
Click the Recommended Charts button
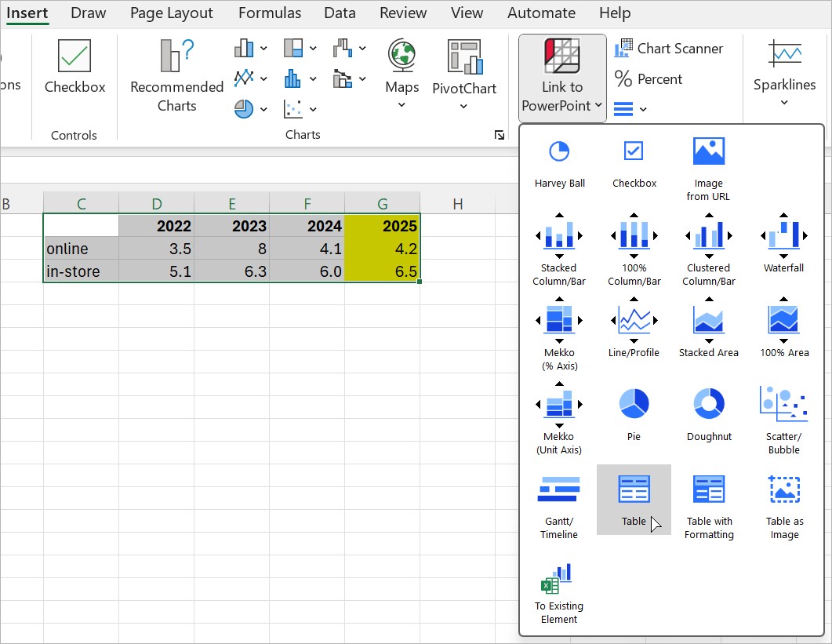pyautogui.click(x=176, y=76)
